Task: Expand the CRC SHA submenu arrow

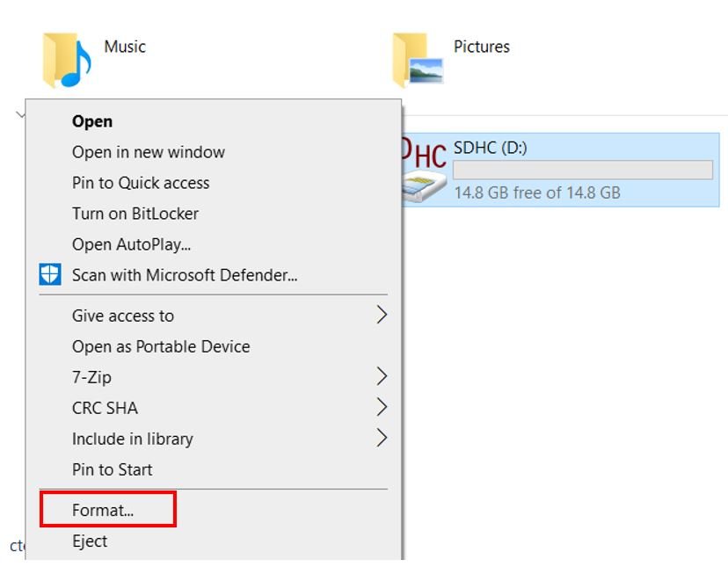Action: click(x=382, y=407)
